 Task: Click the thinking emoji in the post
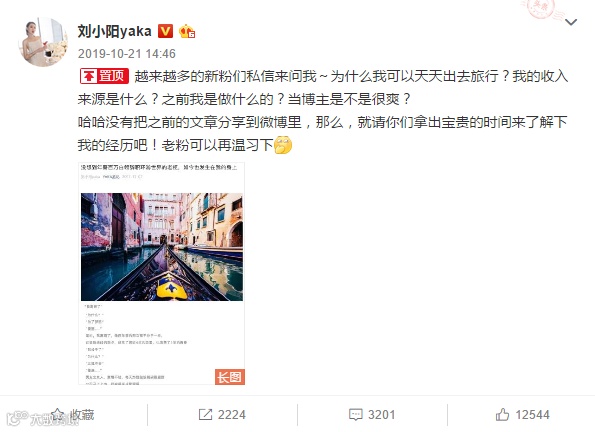tap(283, 145)
